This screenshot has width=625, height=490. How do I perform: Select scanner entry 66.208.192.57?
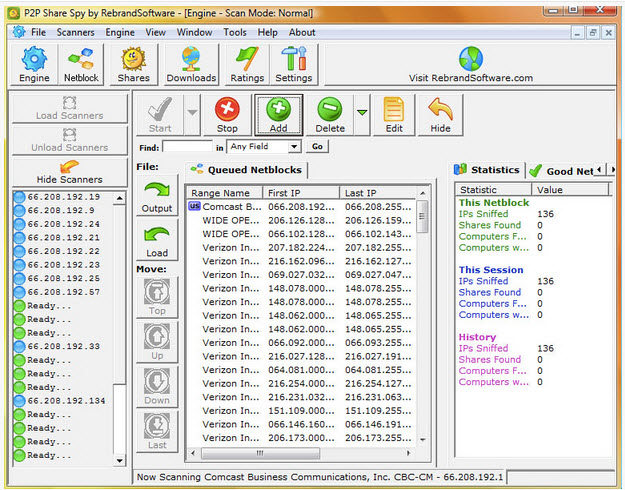[64, 292]
